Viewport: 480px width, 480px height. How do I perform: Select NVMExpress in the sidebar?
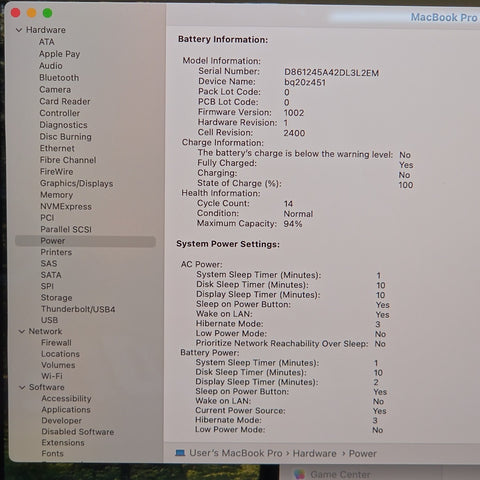(66, 207)
